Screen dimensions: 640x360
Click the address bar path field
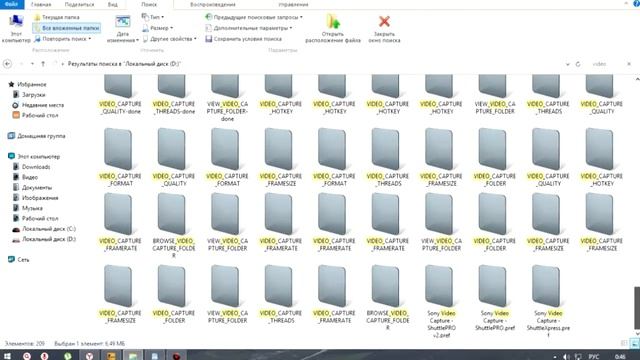pyautogui.click(x=310, y=64)
